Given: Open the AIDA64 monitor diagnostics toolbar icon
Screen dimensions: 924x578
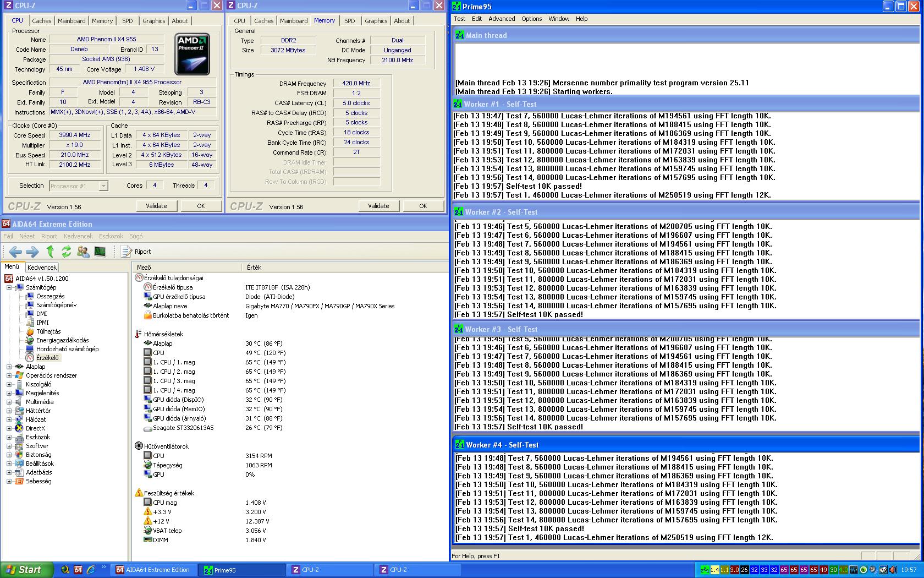Looking at the screenshot, I should click(x=100, y=252).
